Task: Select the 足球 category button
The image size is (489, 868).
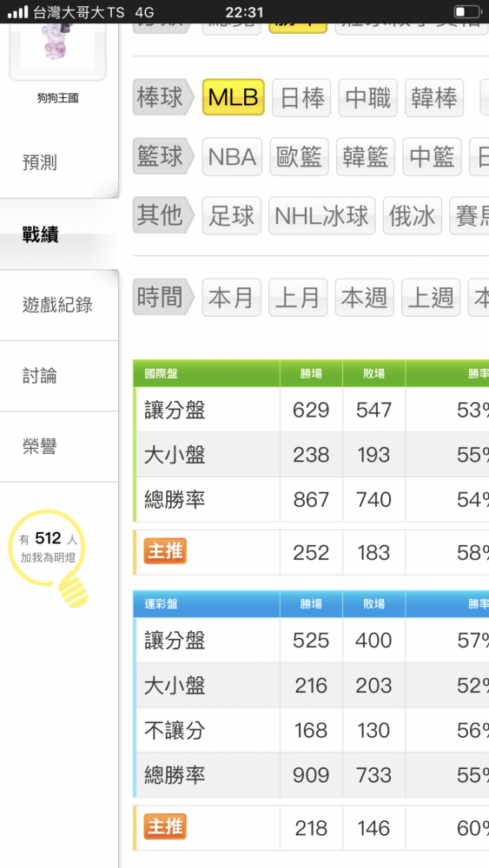Action: 232,216
